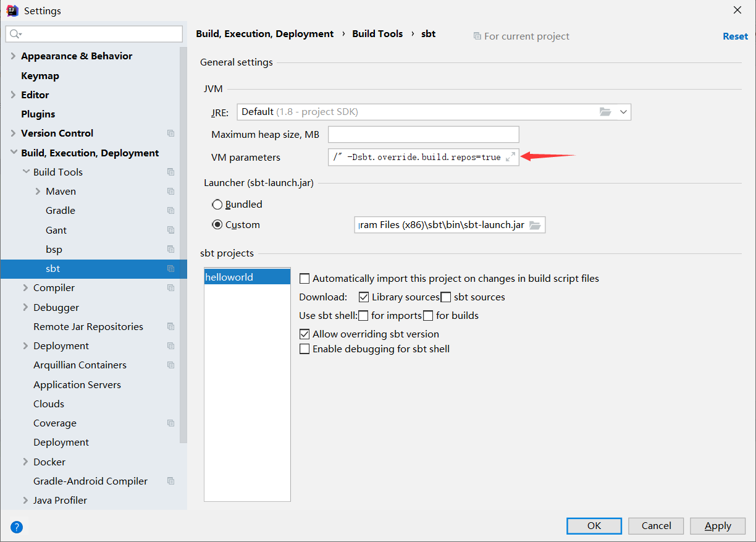Viewport: 756px width, 542px height.
Task: Click Build, Execution, Deployment breadcrumb
Action: click(265, 34)
